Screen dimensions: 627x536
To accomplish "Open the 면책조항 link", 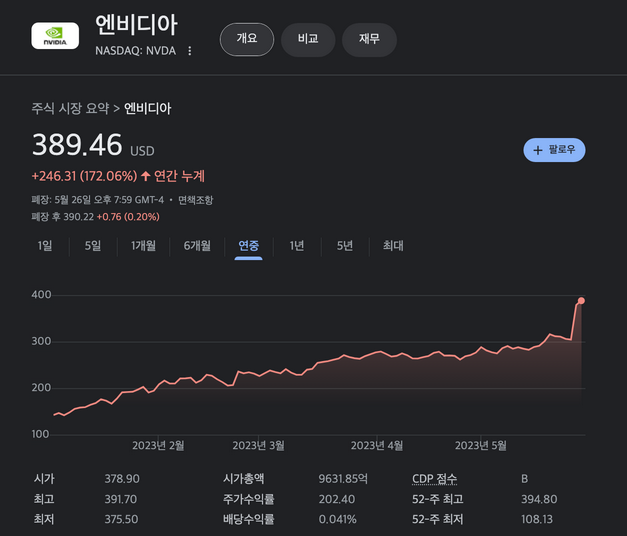I will tap(196, 200).
